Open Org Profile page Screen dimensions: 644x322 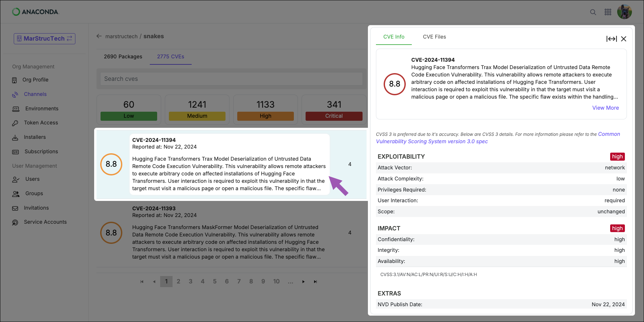(36, 80)
